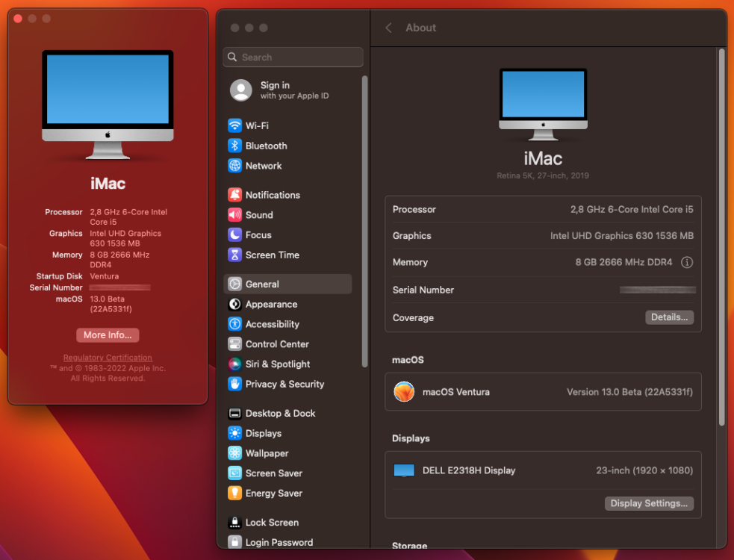Click the Screen Time hourglass icon

[x=234, y=255]
